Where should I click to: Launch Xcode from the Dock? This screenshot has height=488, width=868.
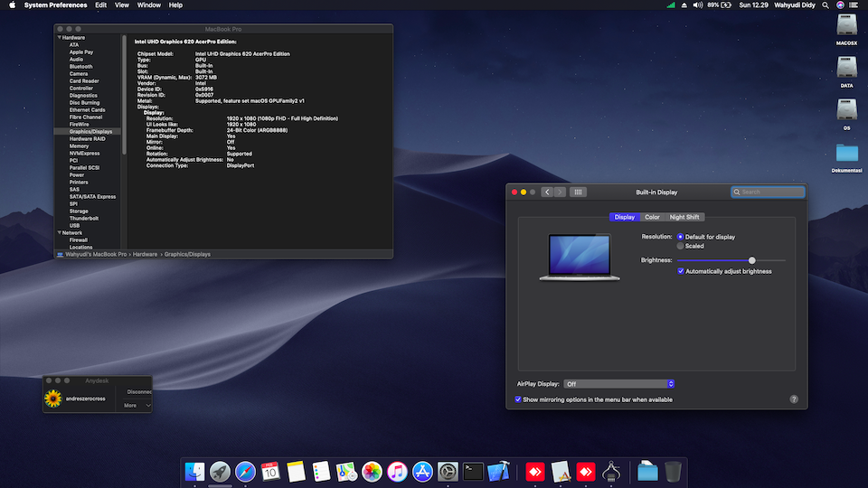tap(498, 471)
